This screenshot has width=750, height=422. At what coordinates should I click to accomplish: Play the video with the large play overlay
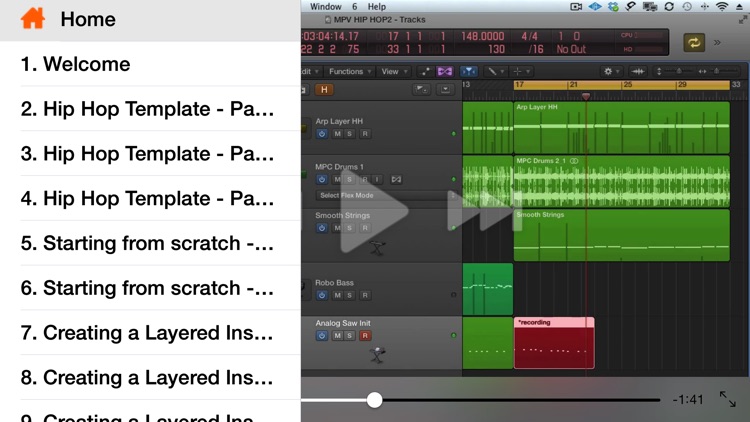click(x=374, y=211)
